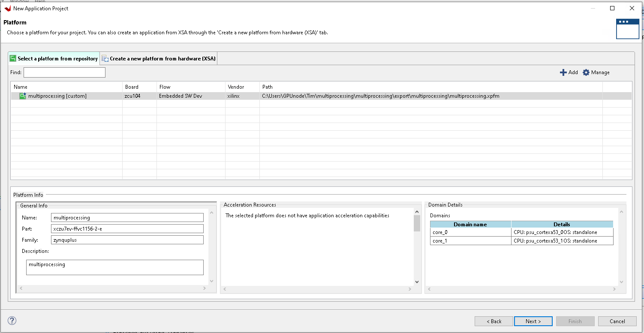Viewport: 644px width, 333px height.
Task: Sort by Vendor column header
Action: point(242,87)
